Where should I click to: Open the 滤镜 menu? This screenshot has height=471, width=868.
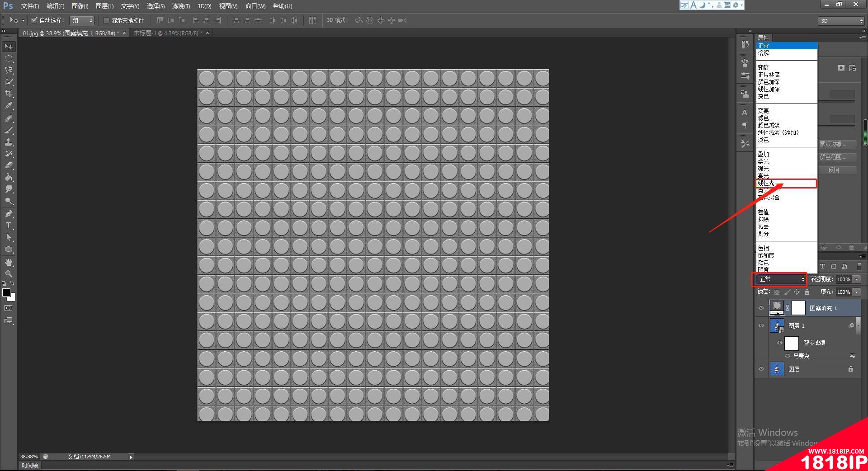point(181,6)
